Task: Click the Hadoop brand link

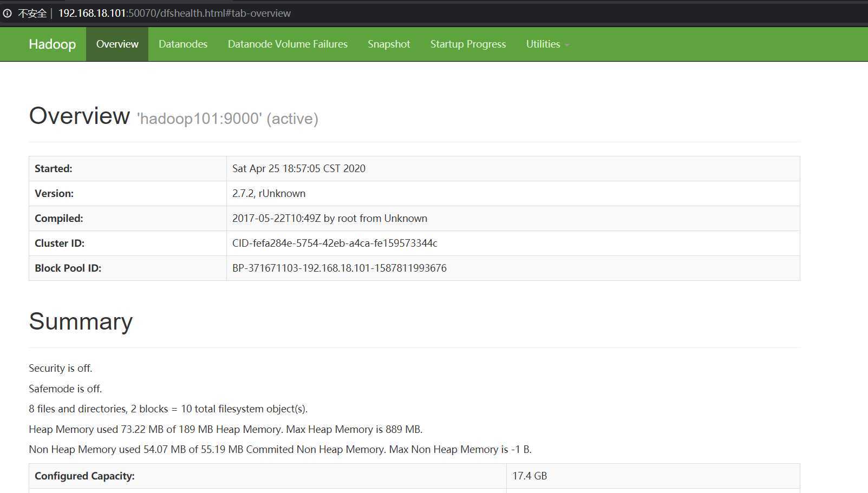Action: [52, 44]
